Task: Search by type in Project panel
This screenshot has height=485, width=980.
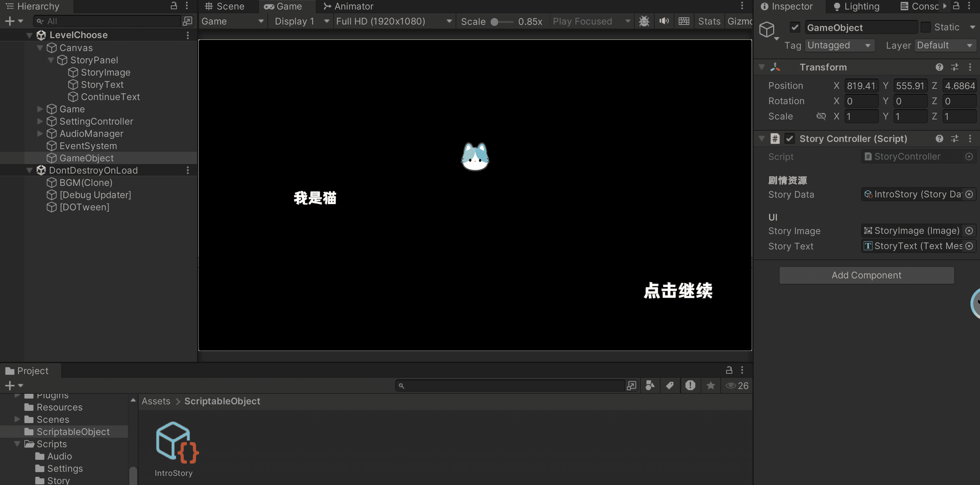Action: pos(650,386)
